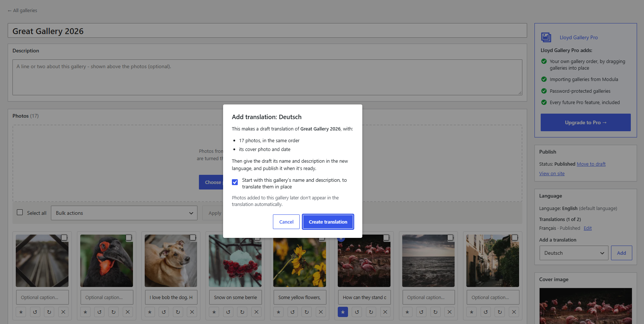Star the yellow flowers photo
644x324 pixels.
(x=278, y=312)
